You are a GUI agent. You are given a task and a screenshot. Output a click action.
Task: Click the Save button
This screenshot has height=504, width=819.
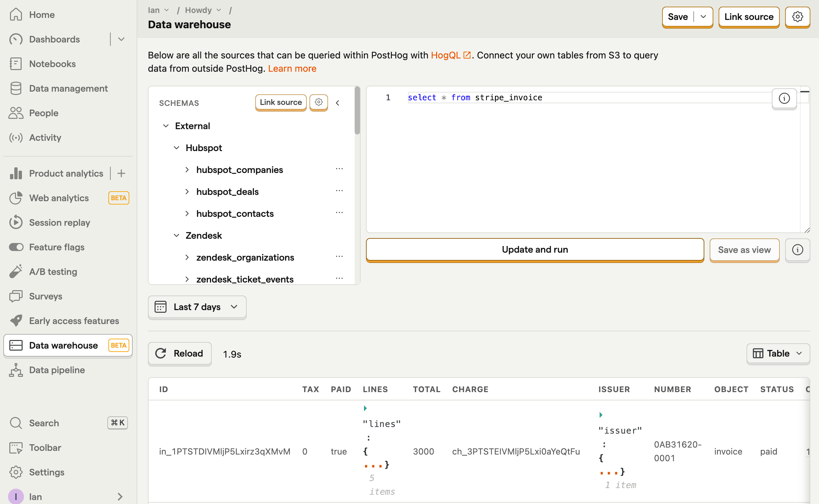677,16
